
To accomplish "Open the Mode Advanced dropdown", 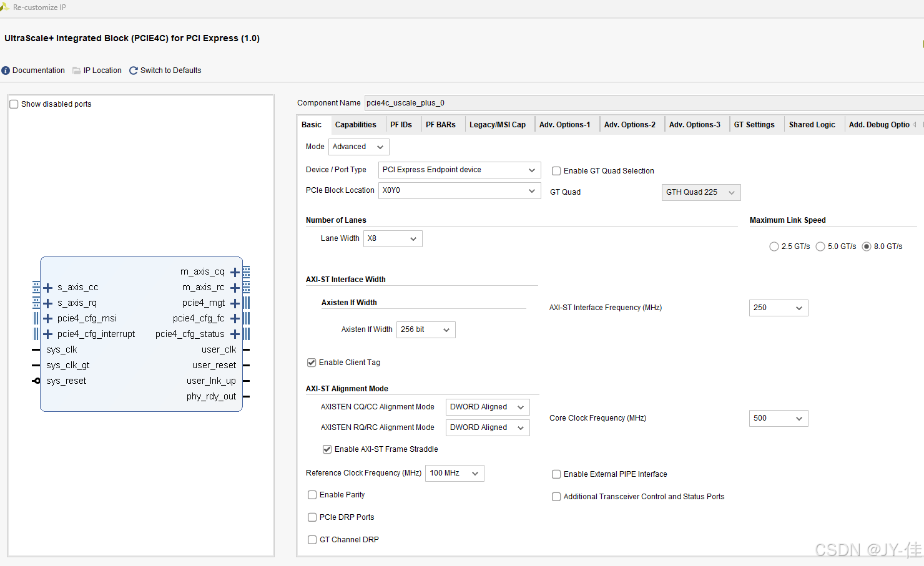I will [x=359, y=147].
